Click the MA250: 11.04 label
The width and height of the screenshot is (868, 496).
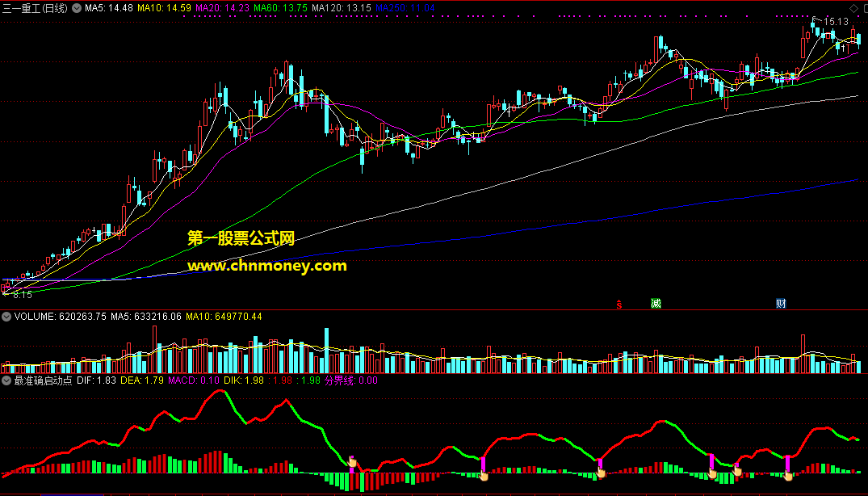pos(405,8)
